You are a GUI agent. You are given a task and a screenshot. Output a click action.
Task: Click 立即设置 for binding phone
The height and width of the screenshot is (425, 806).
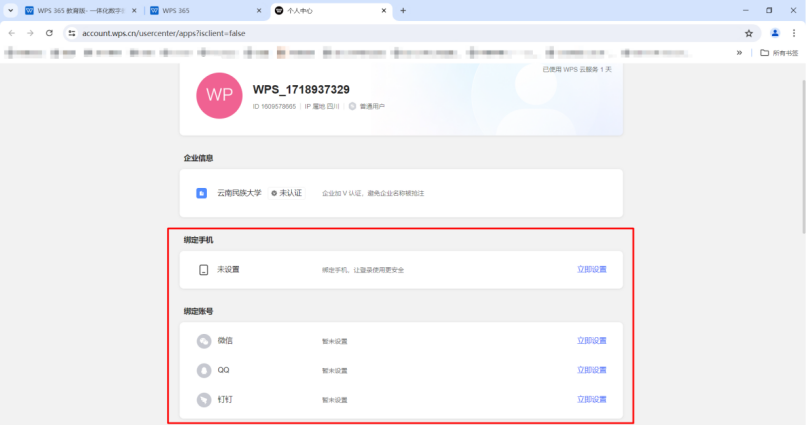(x=592, y=269)
